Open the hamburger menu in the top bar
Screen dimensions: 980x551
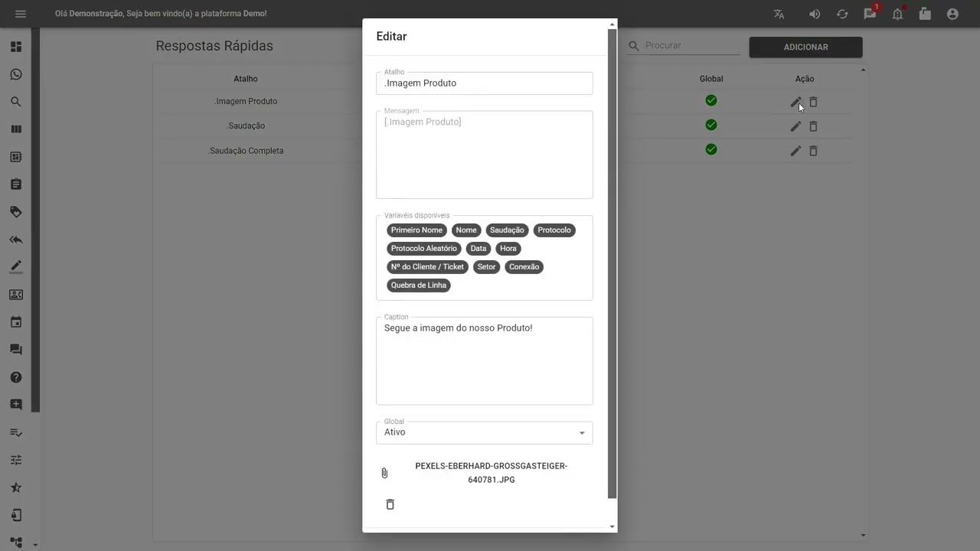(x=21, y=14)
